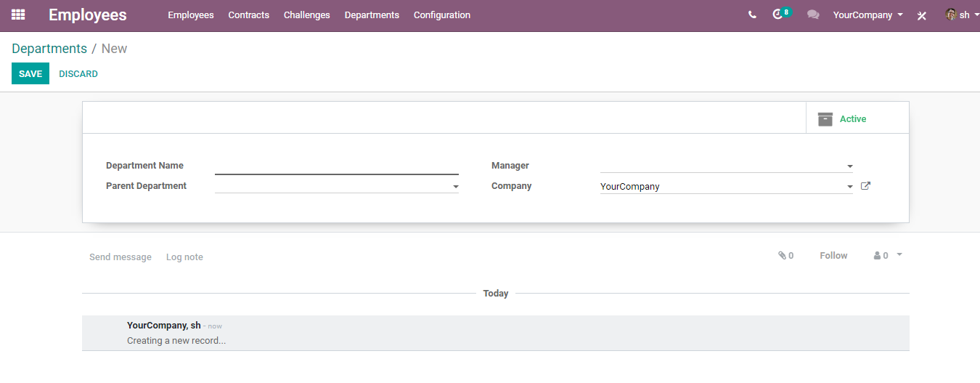
Task: Open the Company external link icon
Action: [865, 186]
